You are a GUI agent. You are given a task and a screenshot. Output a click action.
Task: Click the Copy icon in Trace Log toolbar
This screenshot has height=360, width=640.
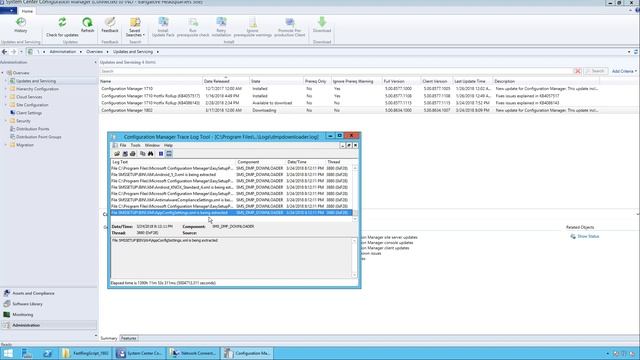(x=142, y=154)
